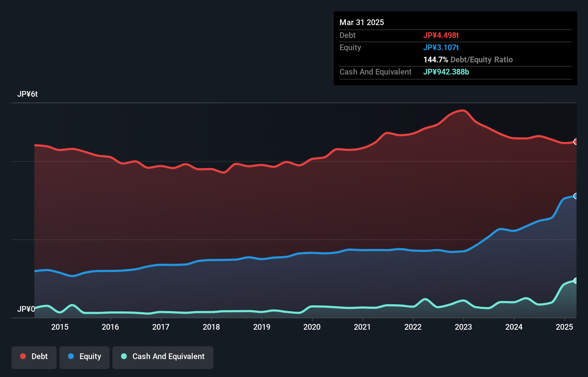
Task: Toggle the Debt series legend button
Action: 34,357
